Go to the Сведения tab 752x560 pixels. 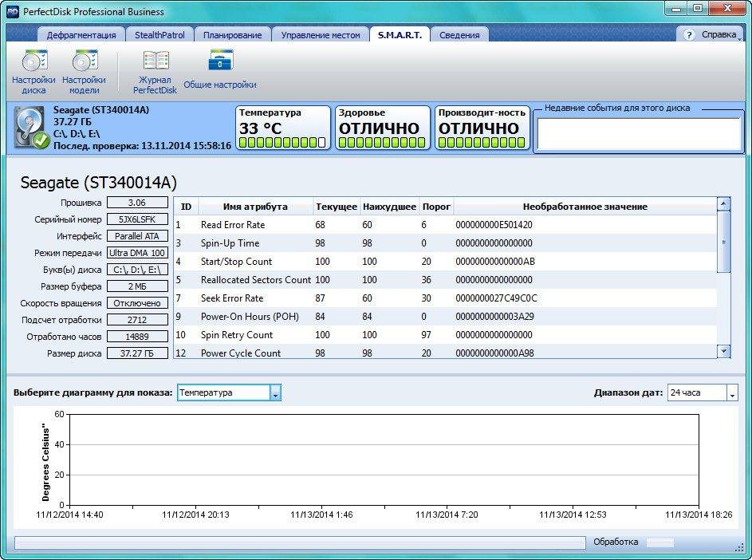pyautogui.click(x=459, y=35)
